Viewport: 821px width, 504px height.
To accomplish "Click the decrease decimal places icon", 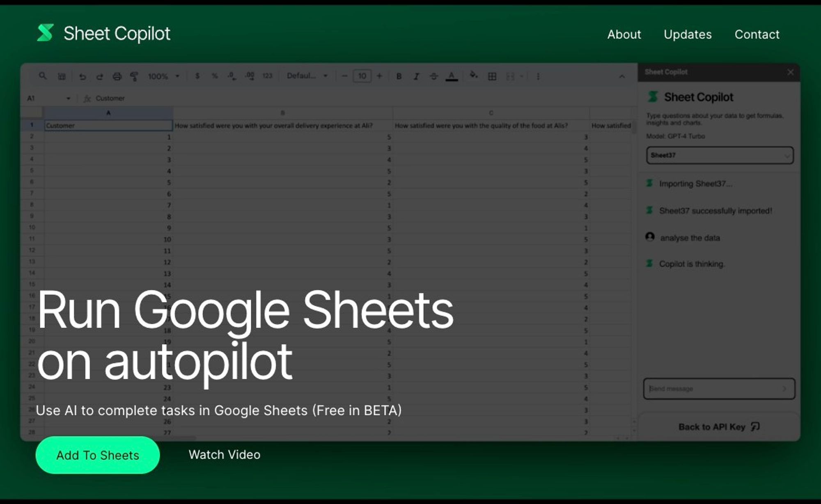I will (232, 76).
